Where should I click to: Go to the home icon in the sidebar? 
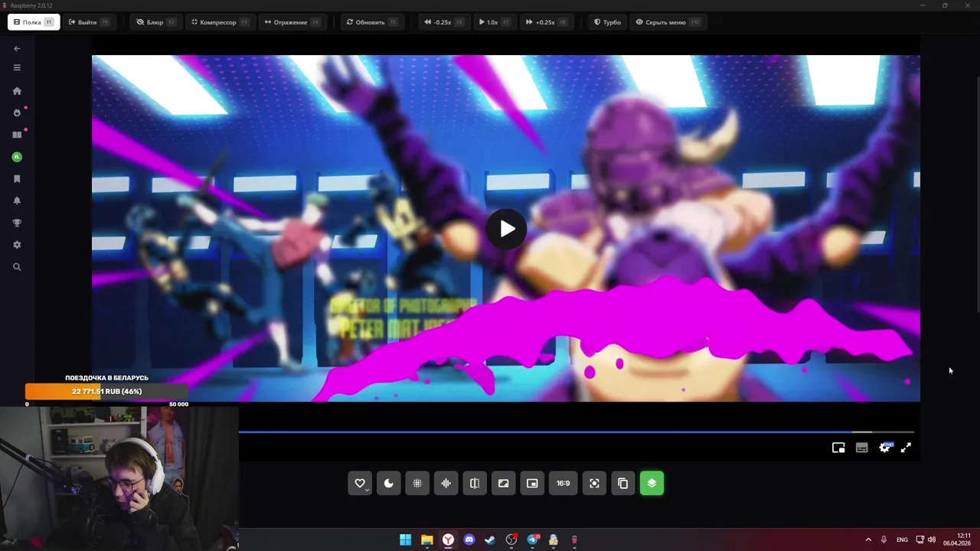(x=17, y=91)
